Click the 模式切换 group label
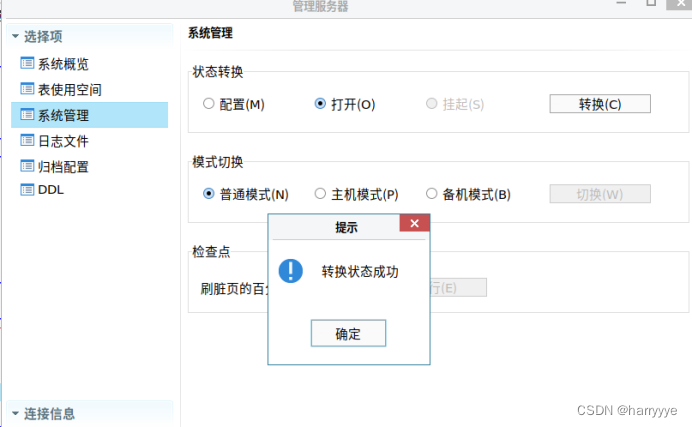The height and width of the screenshot is (427, 692). 218,162
